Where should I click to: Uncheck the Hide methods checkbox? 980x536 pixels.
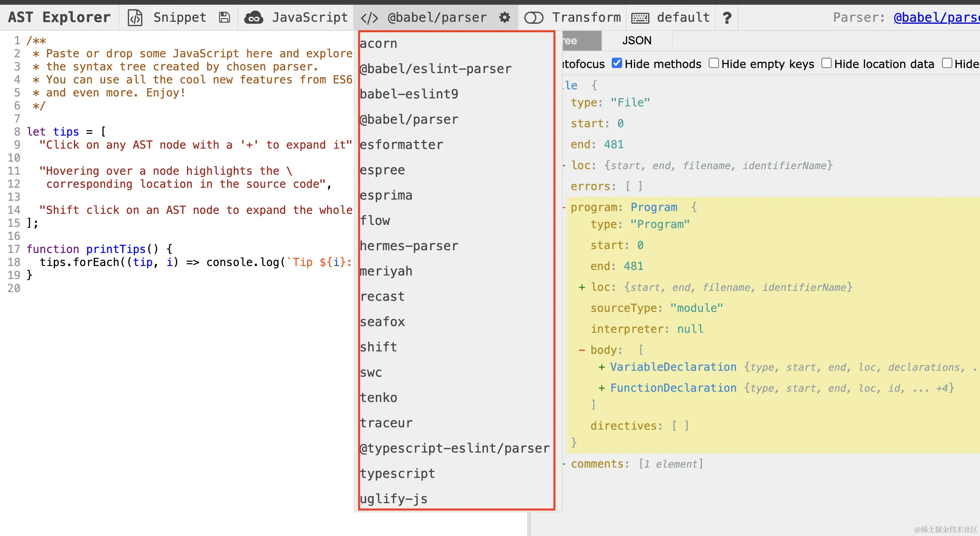617,63
